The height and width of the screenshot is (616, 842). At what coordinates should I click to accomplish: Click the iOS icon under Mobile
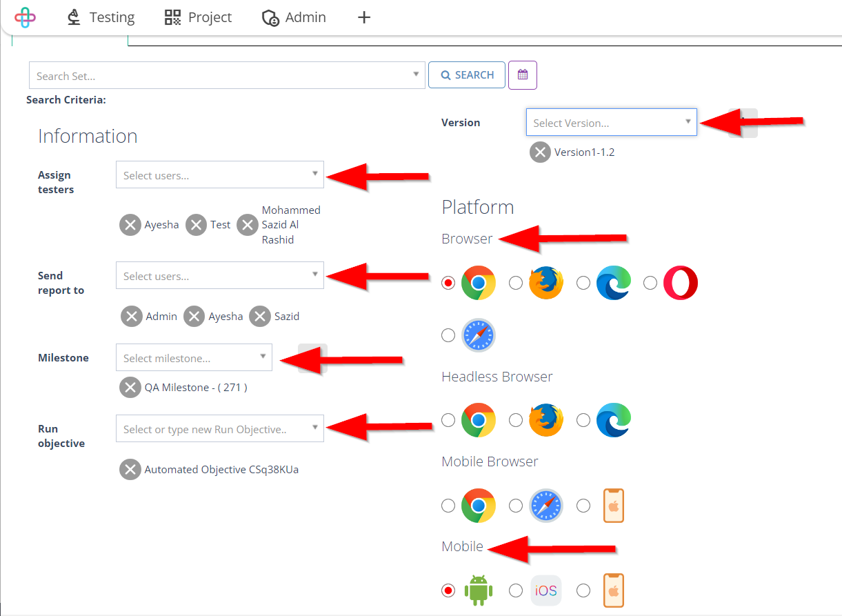coord(546,590)
